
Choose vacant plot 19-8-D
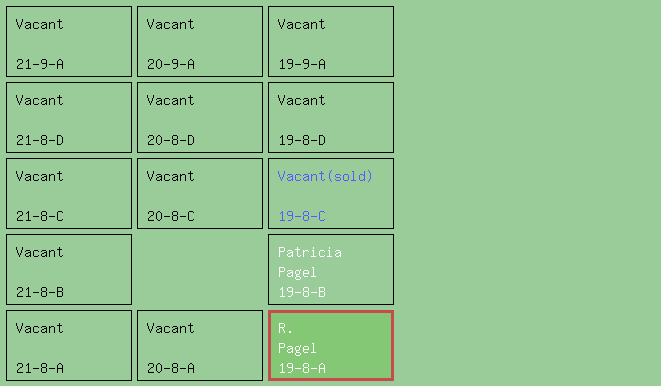point(331,117)
